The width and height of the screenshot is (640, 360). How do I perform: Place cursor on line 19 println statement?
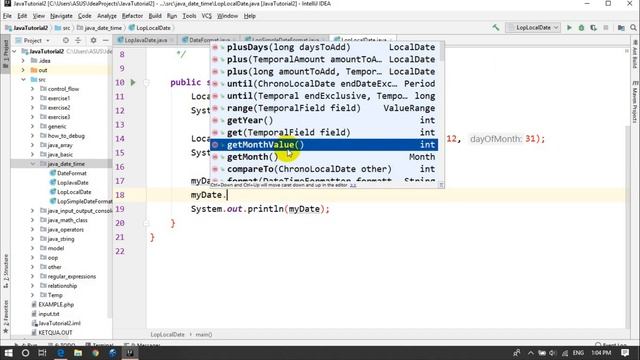click(260, 209)
